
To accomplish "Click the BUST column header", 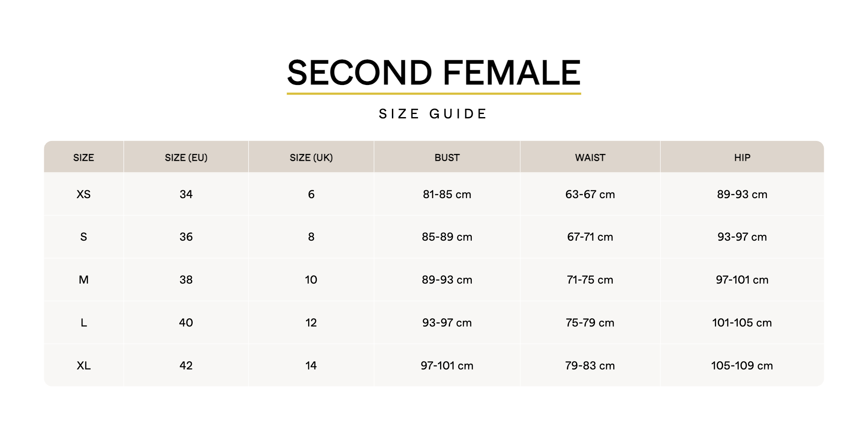I will (x=447, y=158).
